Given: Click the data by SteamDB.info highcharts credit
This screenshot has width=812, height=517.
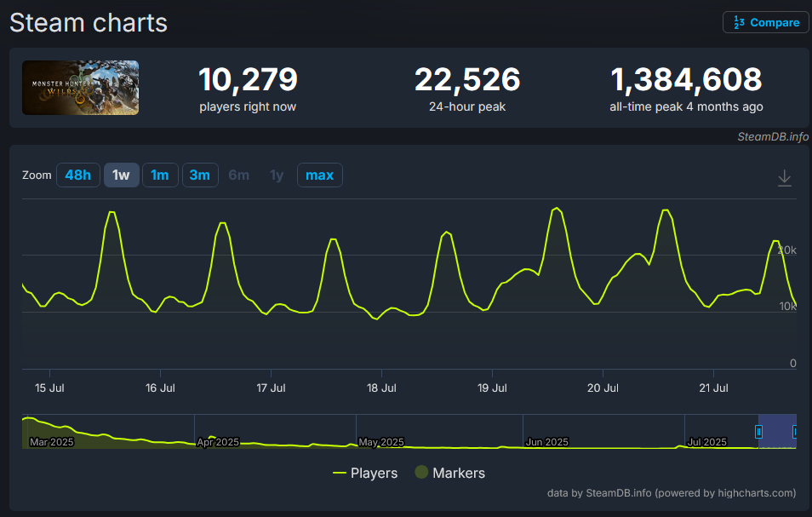Looking at the screenshot, I should point(672,493).
